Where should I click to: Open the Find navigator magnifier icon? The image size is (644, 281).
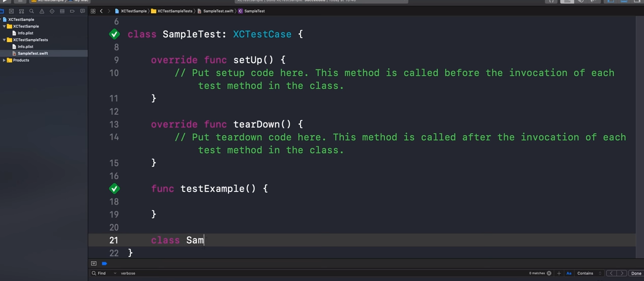[32, 11]
